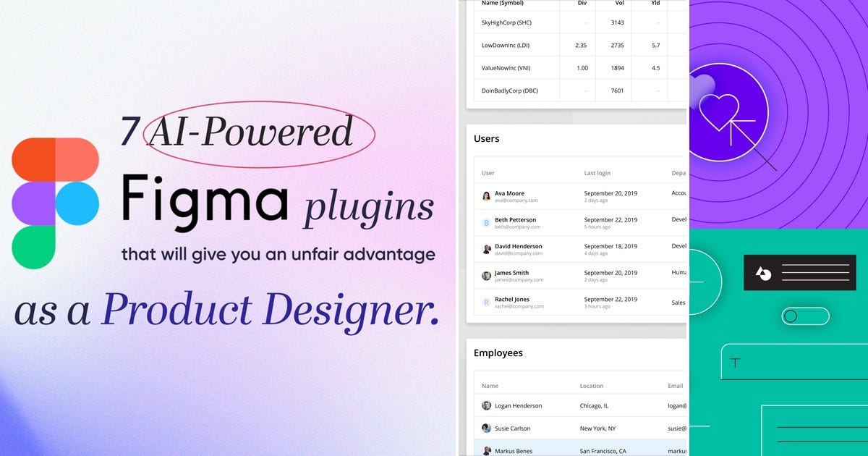Select the ink drop icon in the dark tooltip

[762, 273]
